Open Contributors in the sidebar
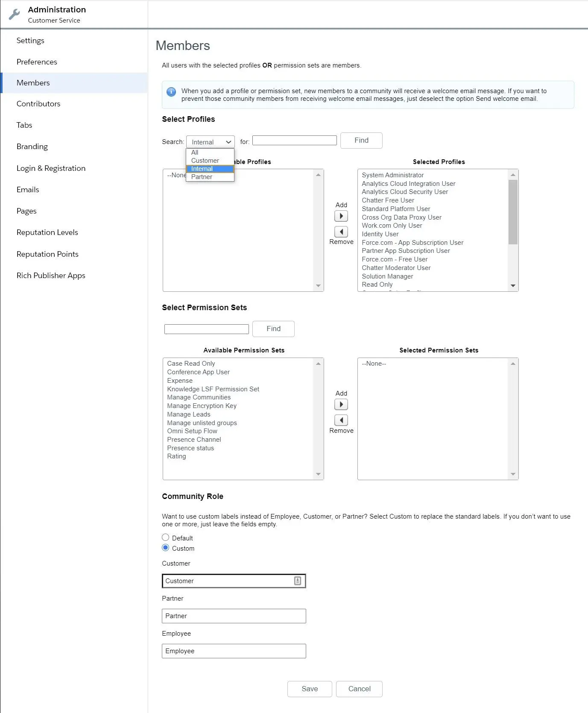The height and width of the screenshot is (713, 588). click(38, 104)
